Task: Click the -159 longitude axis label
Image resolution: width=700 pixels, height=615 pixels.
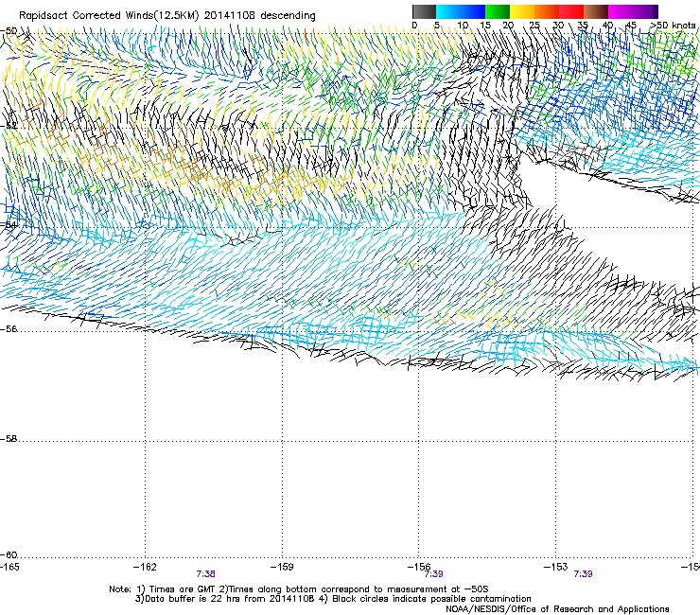Action: (x=282, y=567)
